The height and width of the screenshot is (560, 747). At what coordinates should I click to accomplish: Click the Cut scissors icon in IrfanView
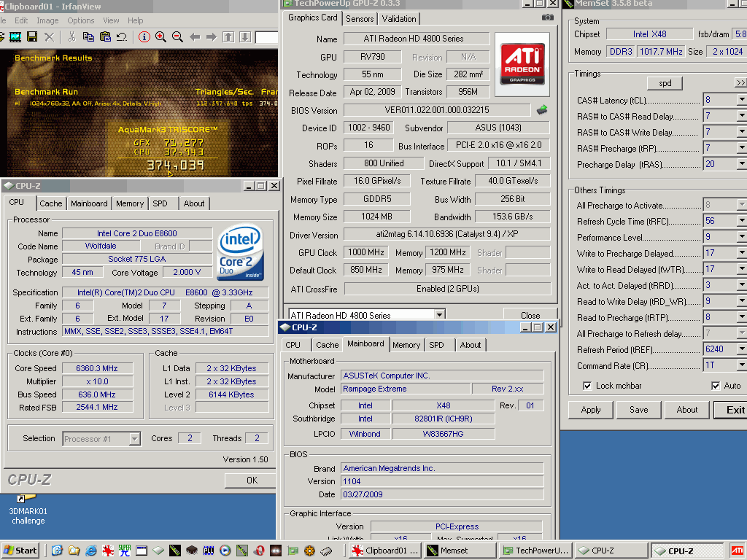(71, 36)
